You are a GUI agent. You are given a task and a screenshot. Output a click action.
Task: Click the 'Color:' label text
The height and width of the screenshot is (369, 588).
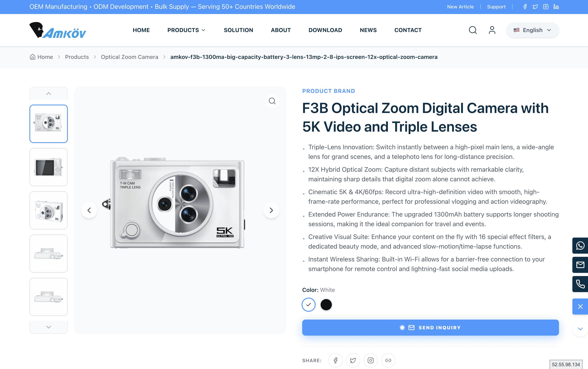point(310,290)
